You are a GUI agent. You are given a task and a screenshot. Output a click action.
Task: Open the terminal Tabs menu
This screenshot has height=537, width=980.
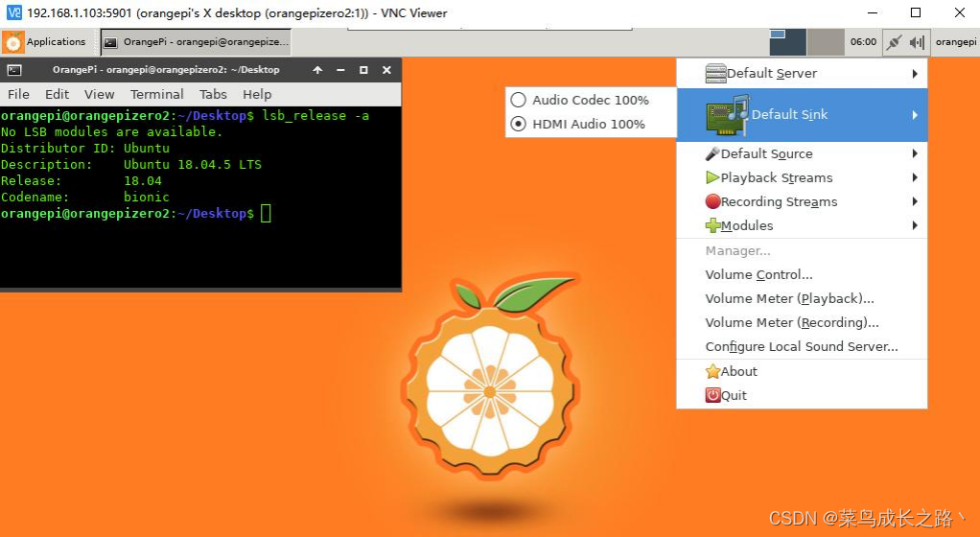click(213, 94)
